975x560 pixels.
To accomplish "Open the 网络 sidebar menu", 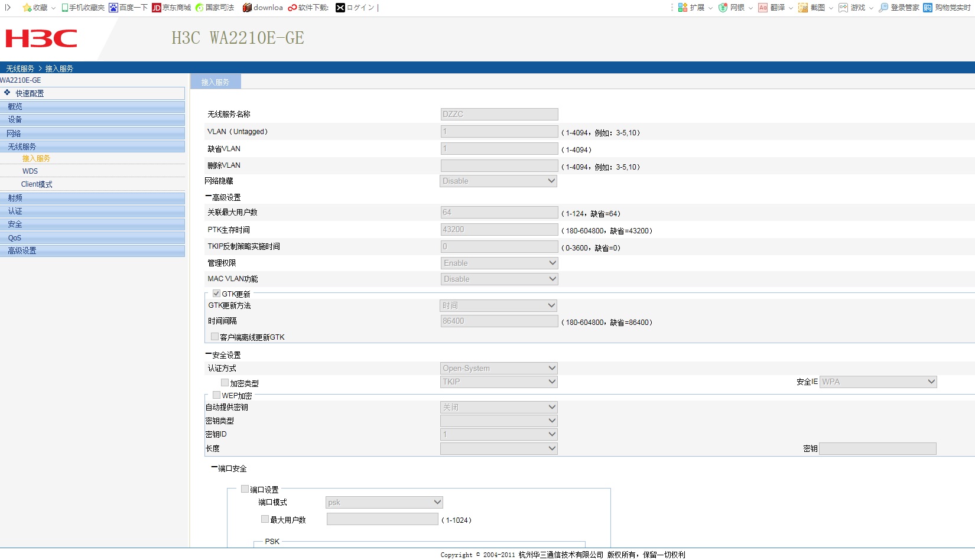I will 92,134.
